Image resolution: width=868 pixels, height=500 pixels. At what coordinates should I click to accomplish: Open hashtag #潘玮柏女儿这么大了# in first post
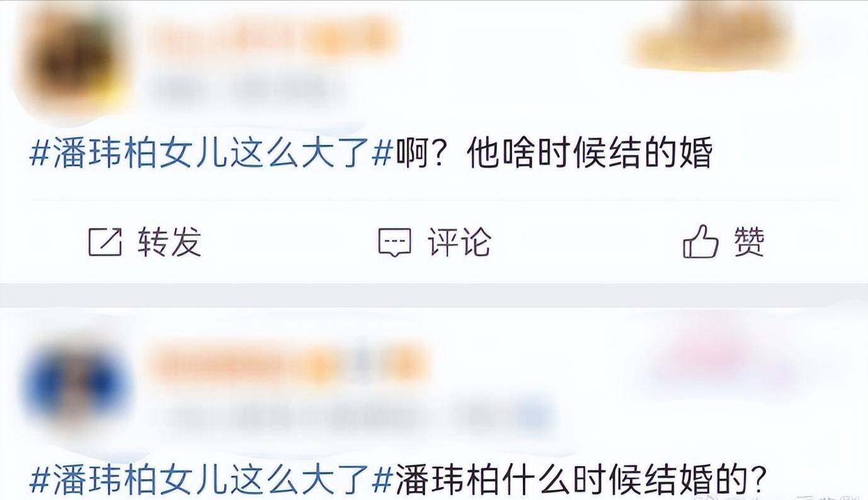click(x=211, y=154)
